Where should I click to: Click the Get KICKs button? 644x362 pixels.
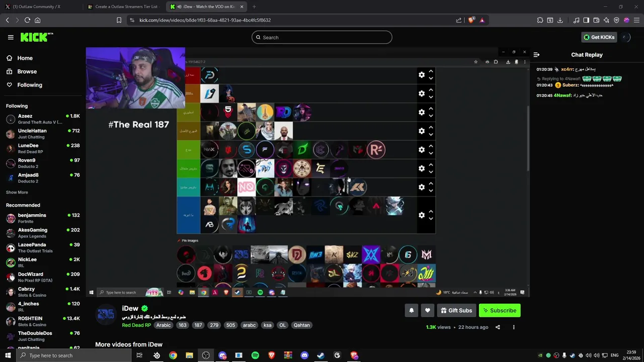tap(599, 37)
